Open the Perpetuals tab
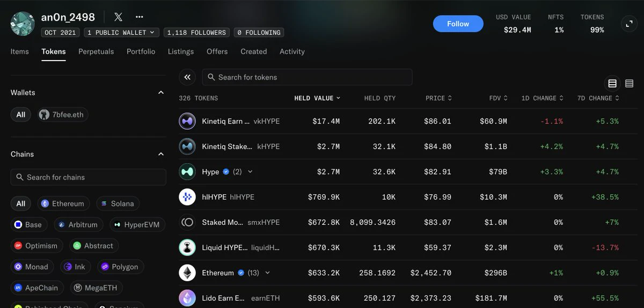Viewport: 644px width, 308px height. [96, 52]
